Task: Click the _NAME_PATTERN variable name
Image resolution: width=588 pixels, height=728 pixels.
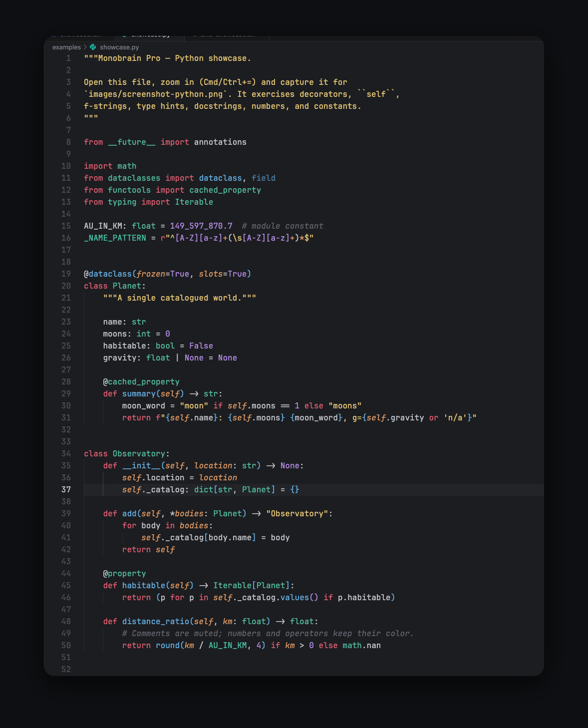Action: tap(115, 238)
